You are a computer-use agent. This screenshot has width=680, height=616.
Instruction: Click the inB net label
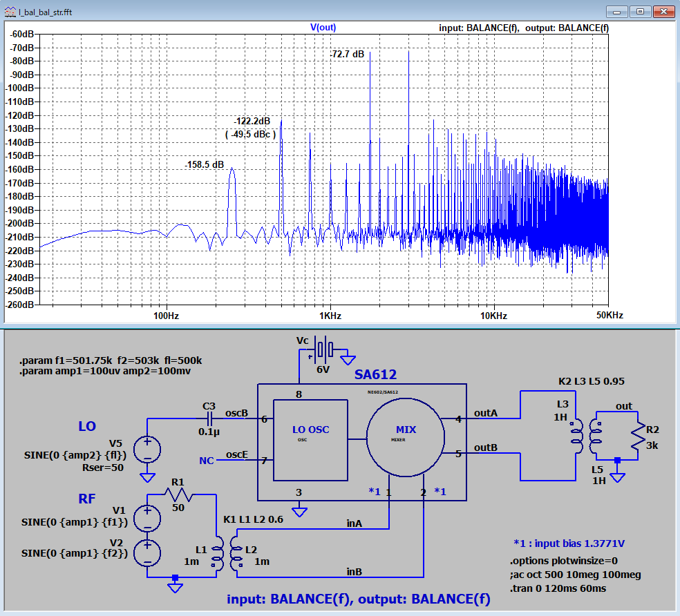(355, 572)
